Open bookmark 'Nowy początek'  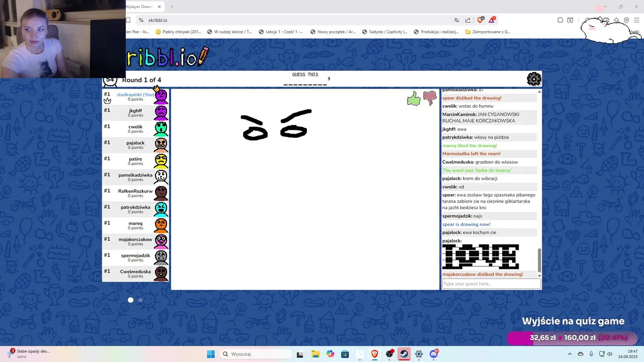333,32
